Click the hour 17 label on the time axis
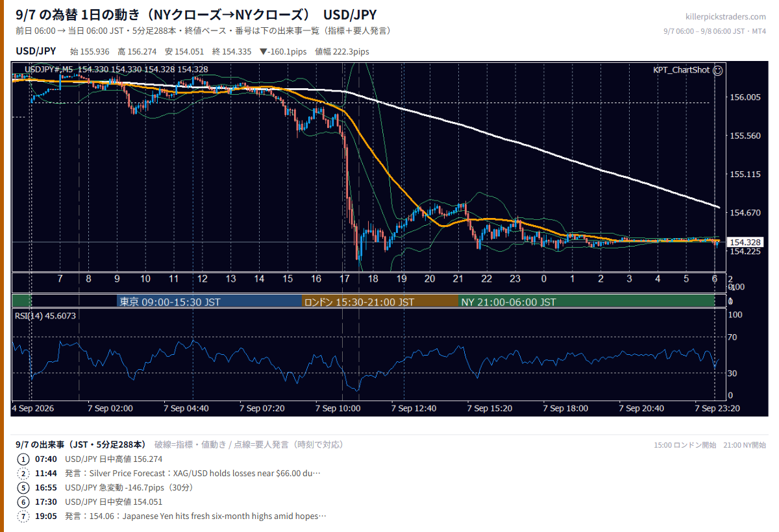 tap(344, 279)
